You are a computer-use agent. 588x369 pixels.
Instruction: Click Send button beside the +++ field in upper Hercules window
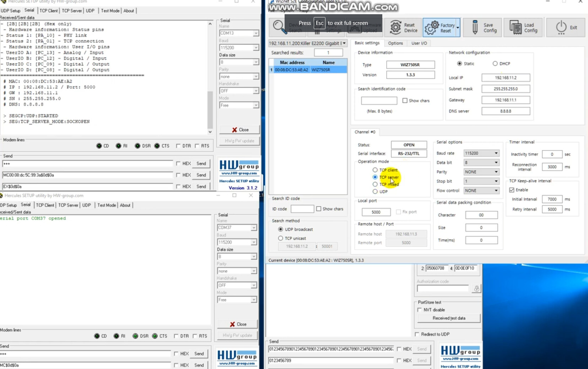(201, 164)
